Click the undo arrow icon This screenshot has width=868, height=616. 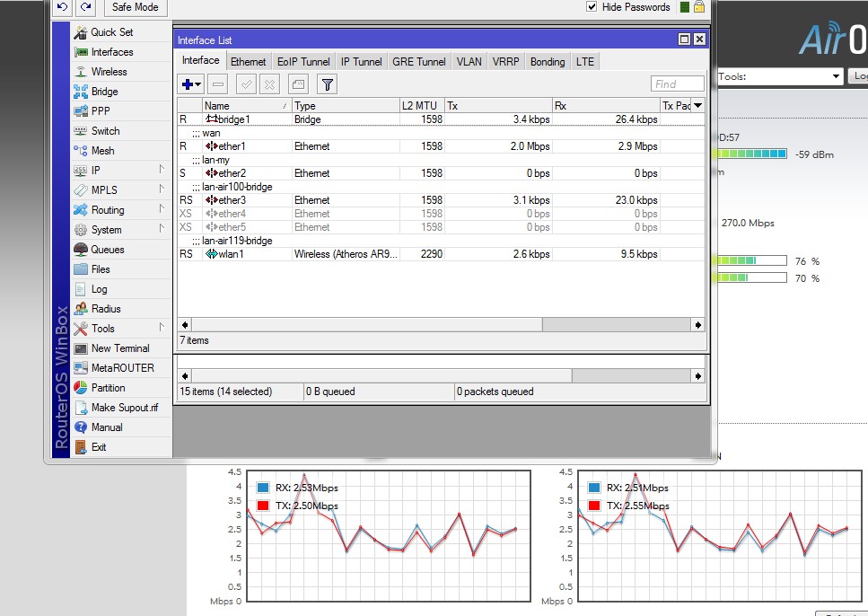[62, 7]
